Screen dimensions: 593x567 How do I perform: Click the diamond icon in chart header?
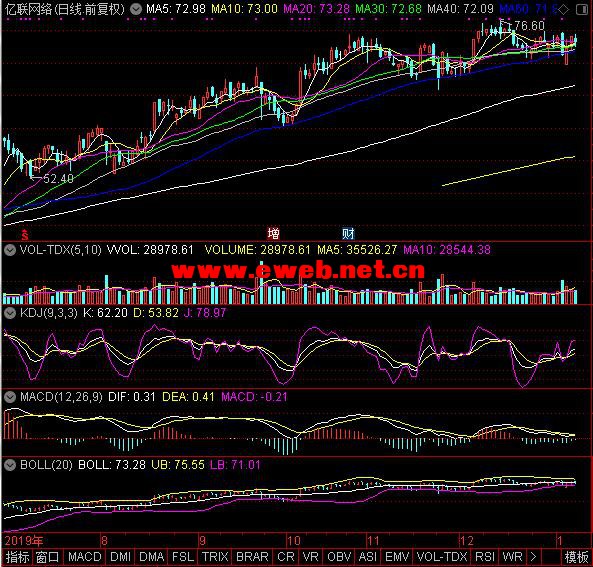pyautogui.click(x=563, y=9)
